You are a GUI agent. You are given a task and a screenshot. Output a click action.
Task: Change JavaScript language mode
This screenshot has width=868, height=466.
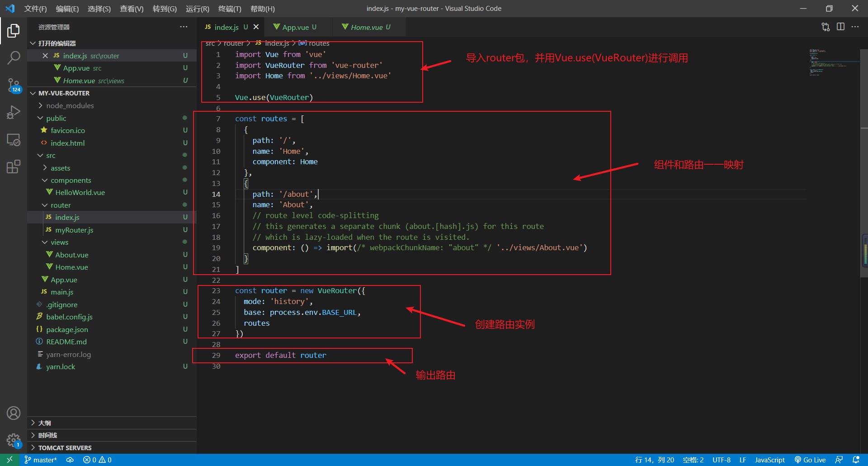[769, 460]
